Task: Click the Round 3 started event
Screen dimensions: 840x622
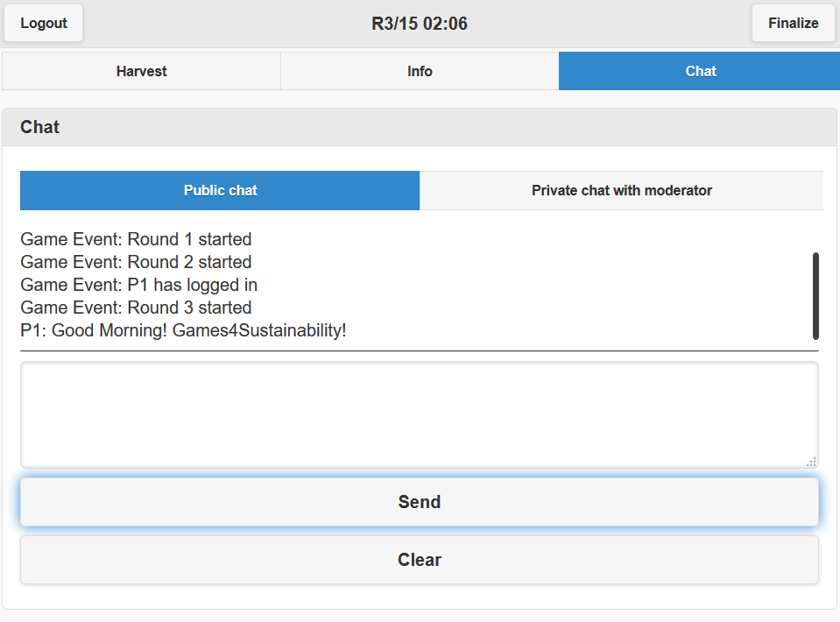Action: [x=136, y=307]
